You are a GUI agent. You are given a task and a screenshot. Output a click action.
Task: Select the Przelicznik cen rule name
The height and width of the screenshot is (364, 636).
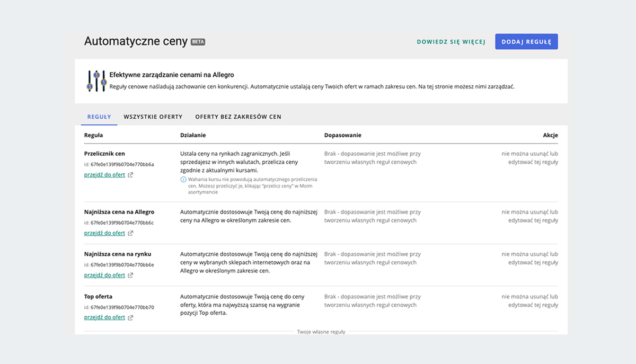(x=104, y=154)
